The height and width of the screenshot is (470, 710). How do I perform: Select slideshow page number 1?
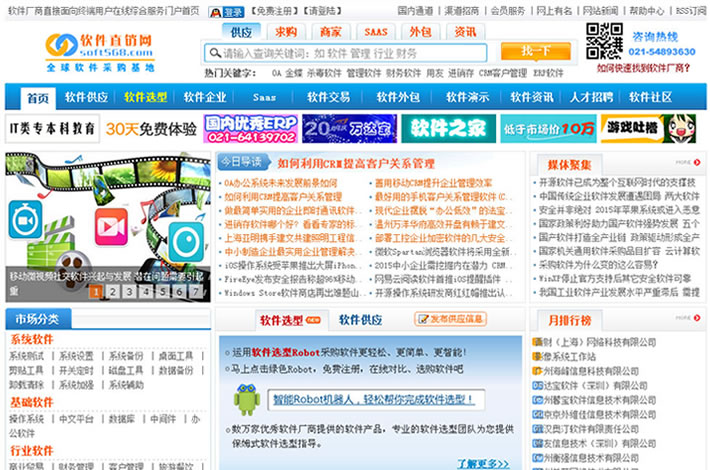[x=96, y=292]
